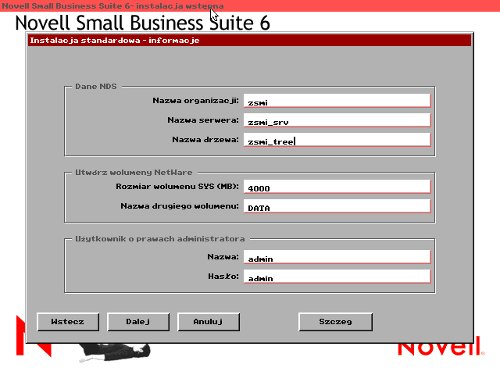Click the Wstecz button
Image resolution: width=500 pixels, height=375 pixels.
tap(68, 322)
